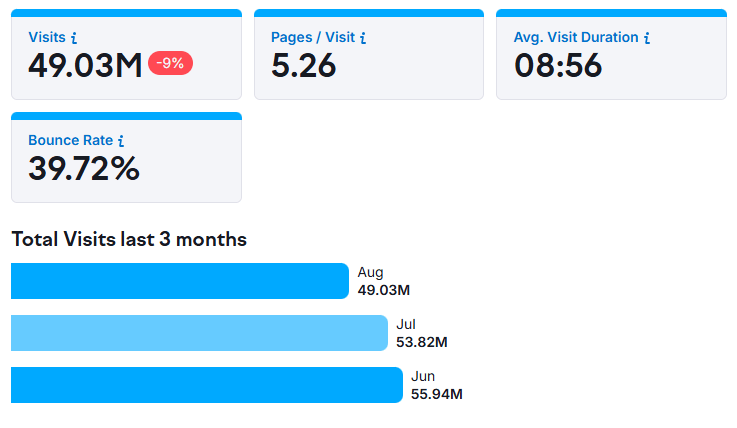
Task: Select the Visits metric label
Action: point(47,37)
